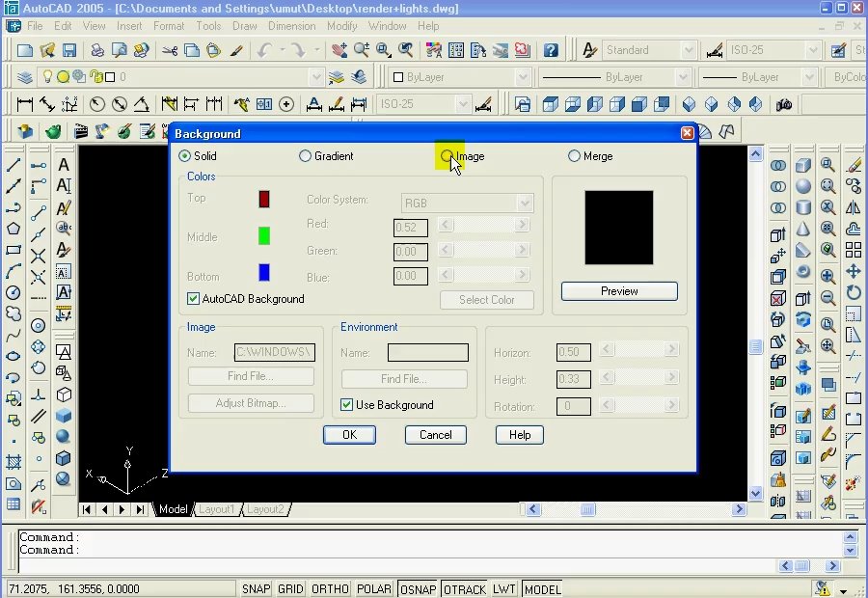This screenshot has height=598, width=868.
Task: Select the Circle draw tool
Action: click(14, 292)
